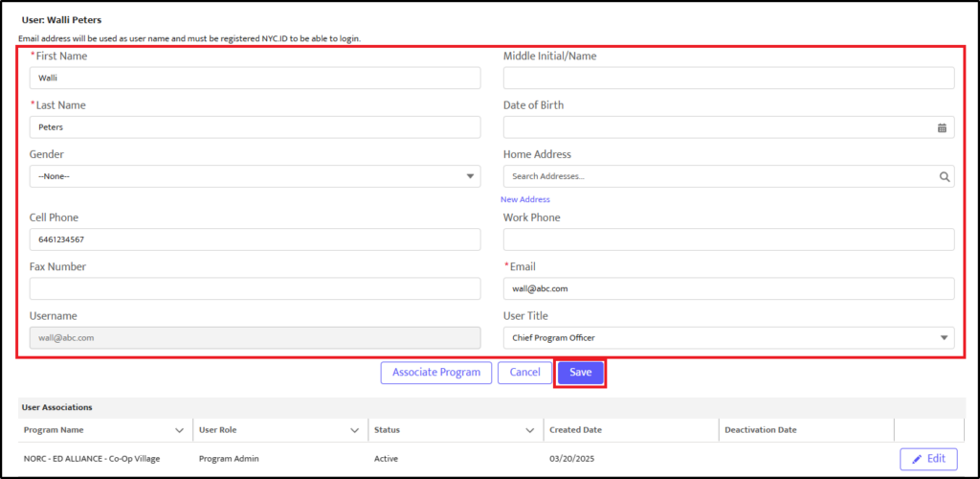Click the Associate Program button

(x=436, y=373)
